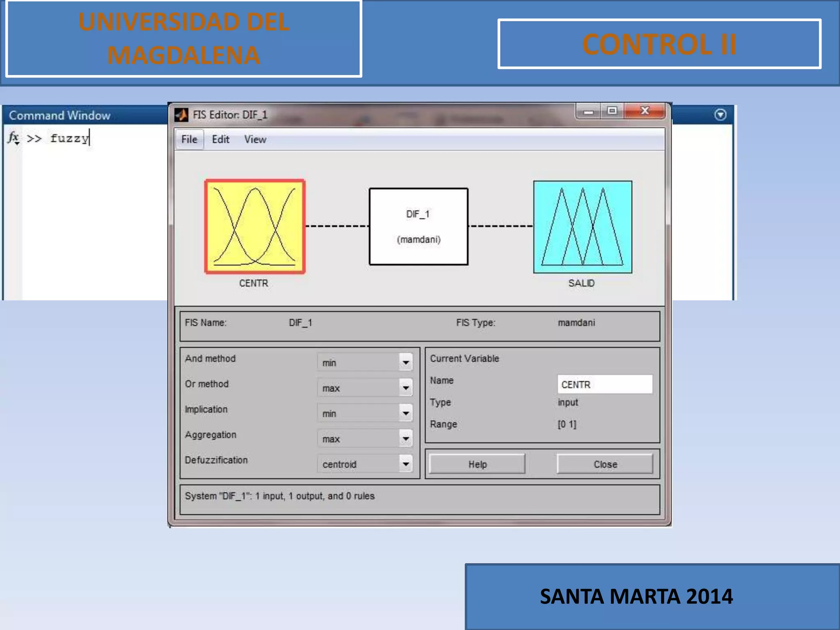Click the CENTR label under the input box
The height and width of the screenshot is (630, 840).
254,283
